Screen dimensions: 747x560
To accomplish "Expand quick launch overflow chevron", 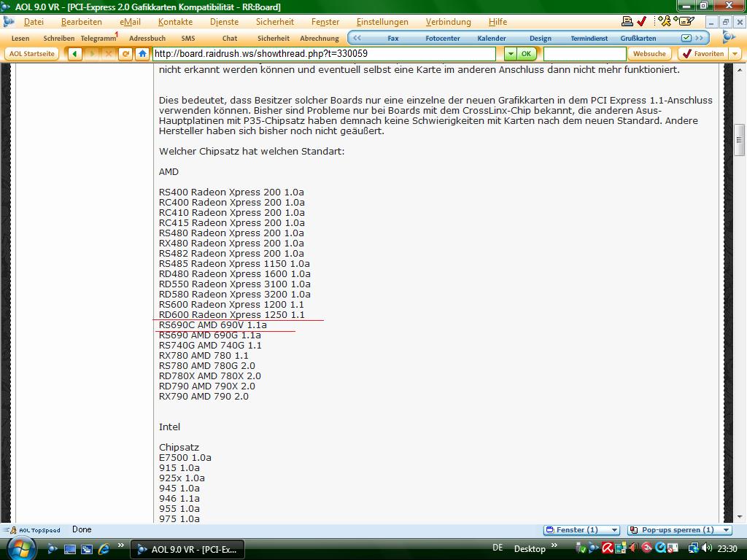I will (x=121, y=545).
